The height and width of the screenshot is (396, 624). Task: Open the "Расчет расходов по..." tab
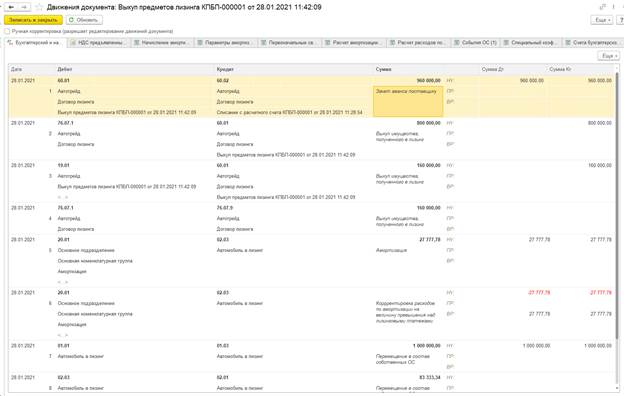point(418,42)
